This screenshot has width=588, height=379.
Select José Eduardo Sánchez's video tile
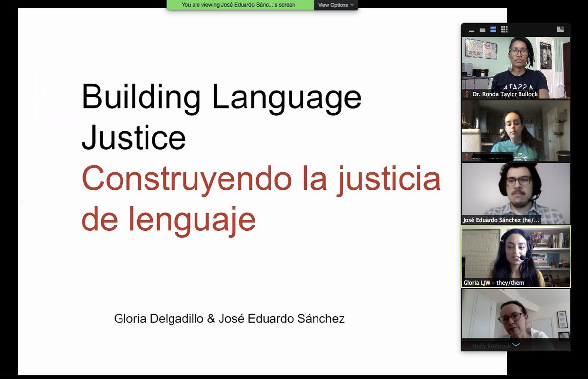[x=514, y=191]
